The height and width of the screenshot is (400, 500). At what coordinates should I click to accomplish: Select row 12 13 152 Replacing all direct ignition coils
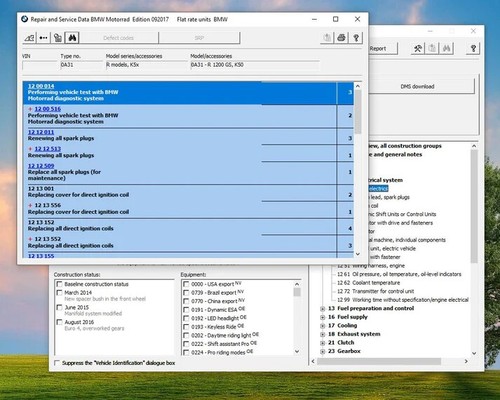point(188,226)
